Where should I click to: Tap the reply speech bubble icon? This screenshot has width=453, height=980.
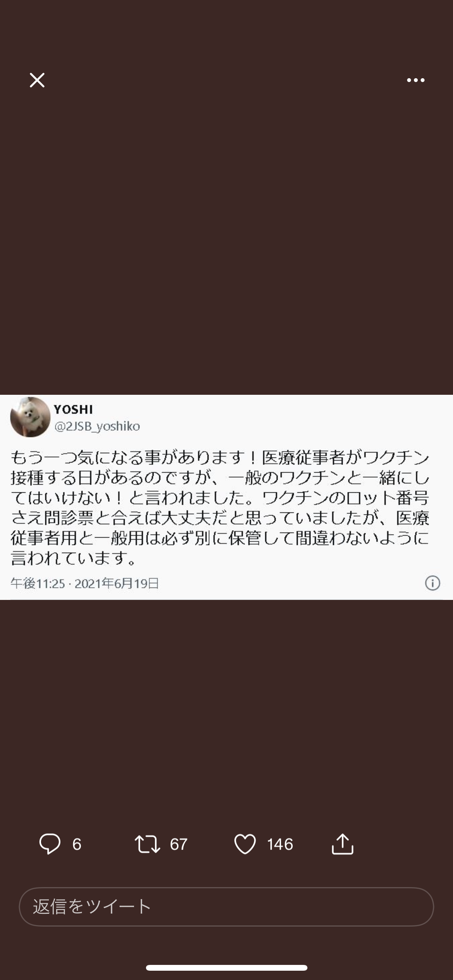click(x=50, y=844)
